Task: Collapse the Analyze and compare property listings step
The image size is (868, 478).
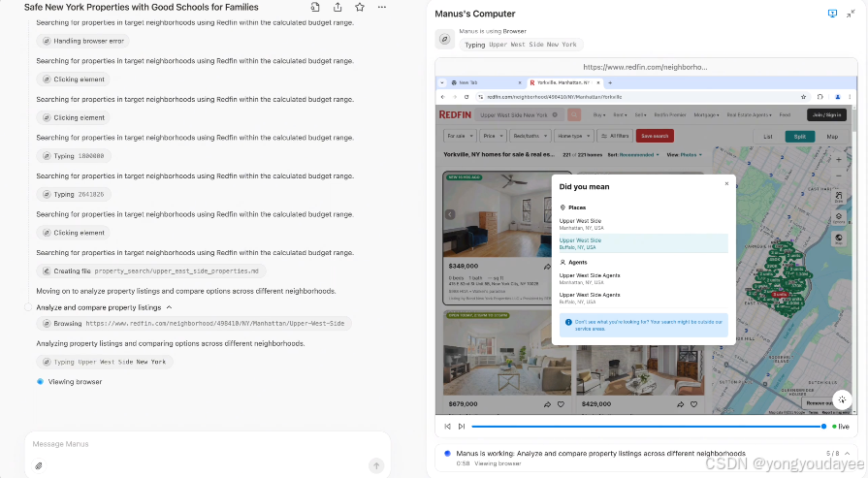Action: tap(169, 307)
